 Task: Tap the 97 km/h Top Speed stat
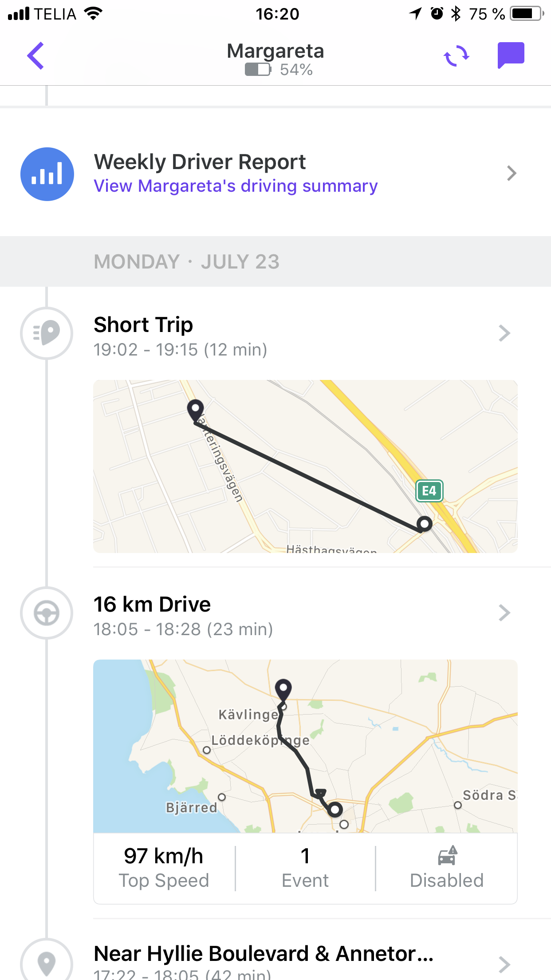pos(164,868)
